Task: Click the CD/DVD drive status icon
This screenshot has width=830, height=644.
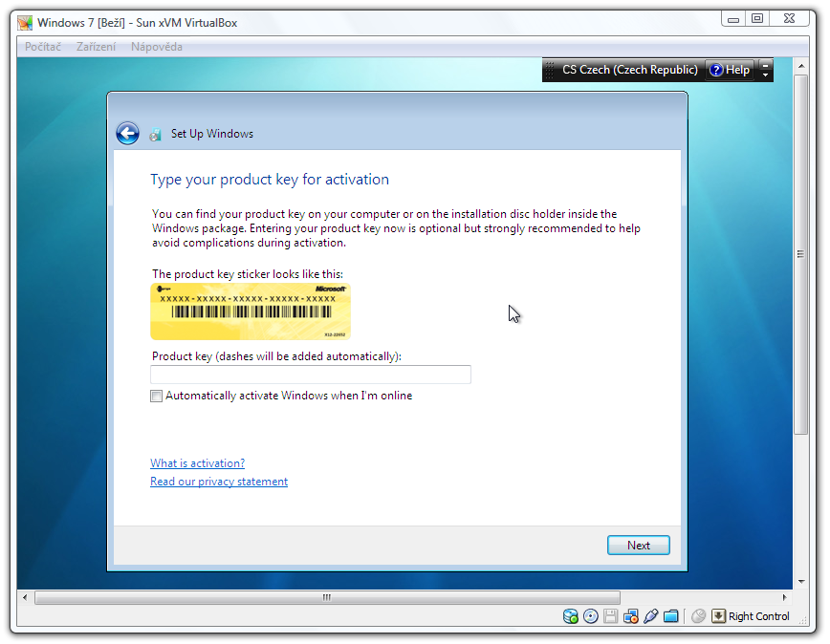Action: click(x=590, y=616)
